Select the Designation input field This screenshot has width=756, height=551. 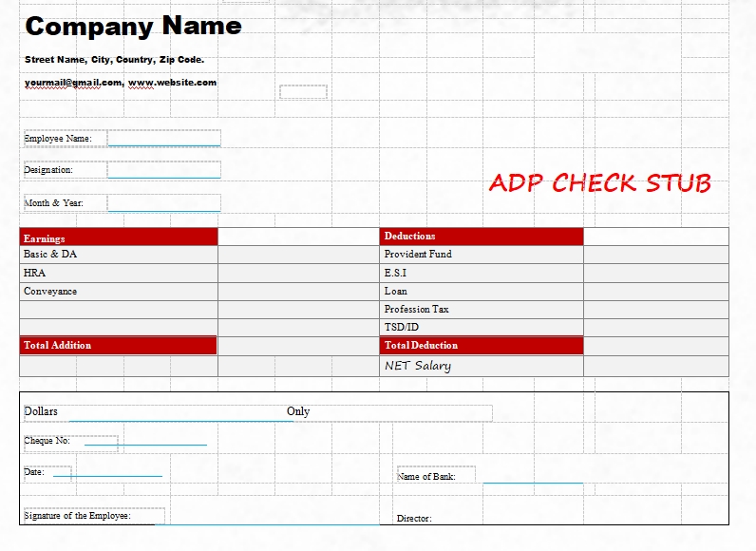point(163,170)
